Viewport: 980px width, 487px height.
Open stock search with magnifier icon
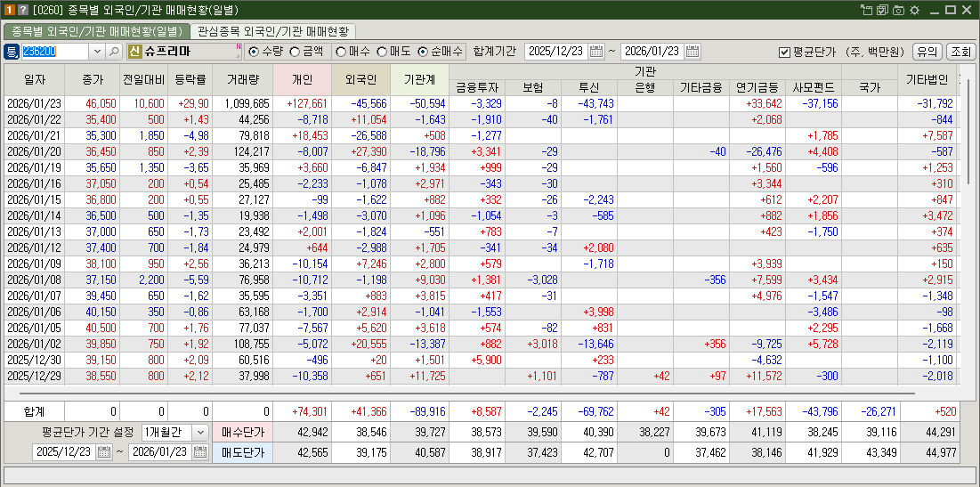coord(114,52)
